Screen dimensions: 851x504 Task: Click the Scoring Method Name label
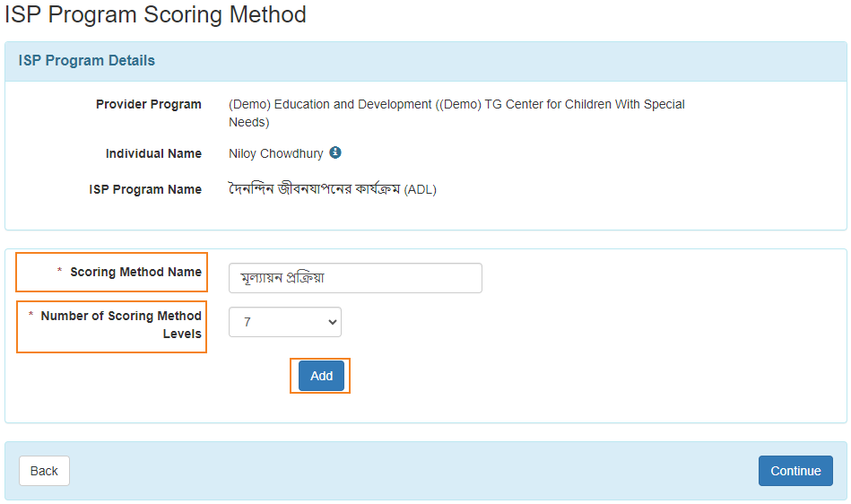[135, 272]
